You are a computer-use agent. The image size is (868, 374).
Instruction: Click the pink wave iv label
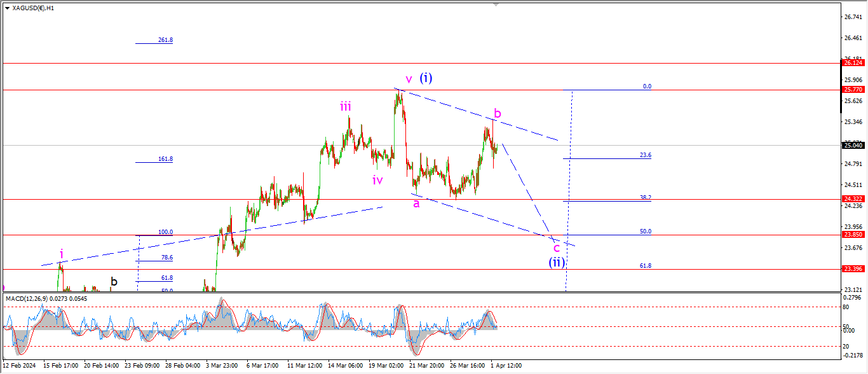coord(377,180)
